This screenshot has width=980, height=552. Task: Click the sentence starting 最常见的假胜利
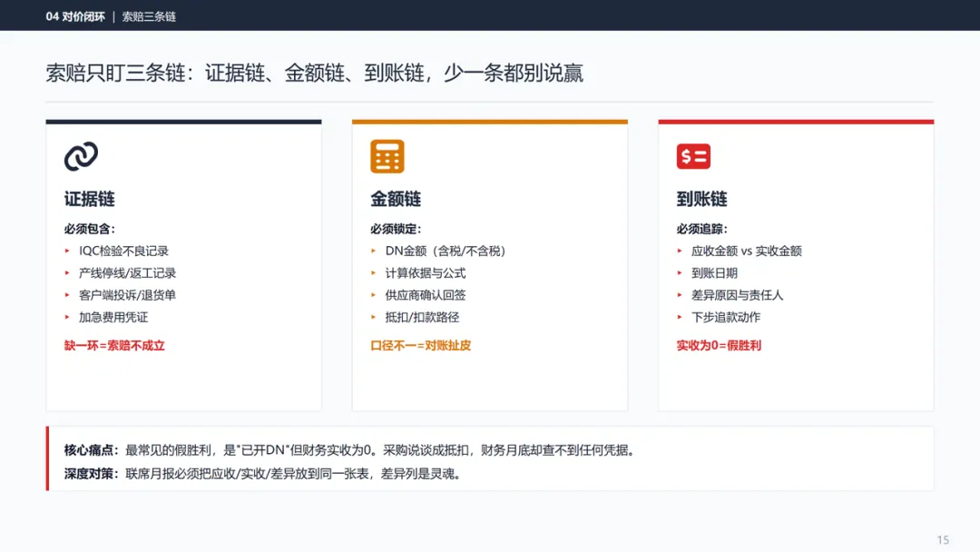click(382, 450)
